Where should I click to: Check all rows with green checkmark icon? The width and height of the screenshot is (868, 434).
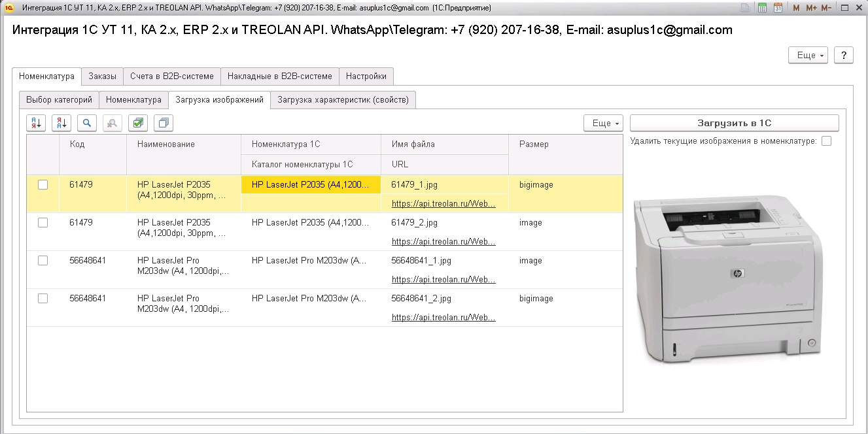point(138,123)
